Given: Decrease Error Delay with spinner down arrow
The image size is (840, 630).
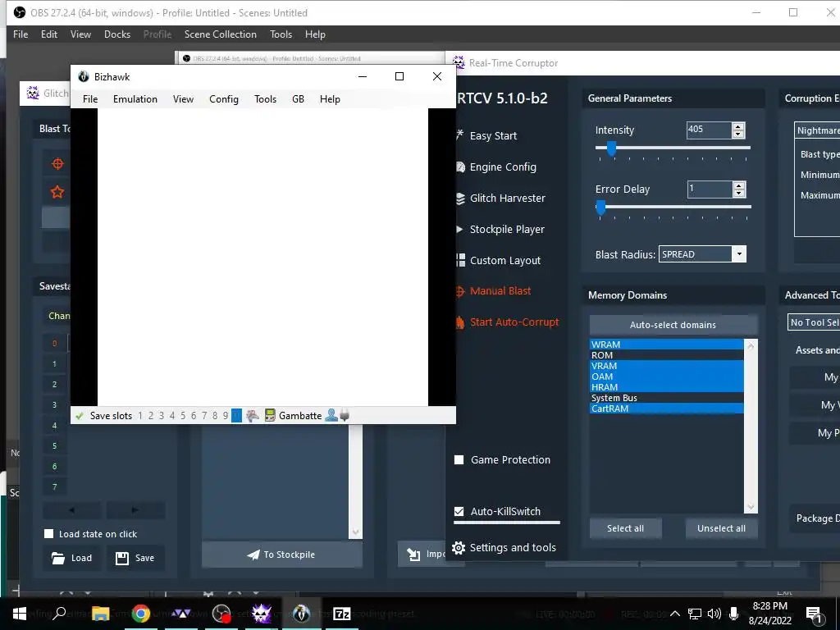Looking at the screenshot, I should tap(739, 193).
